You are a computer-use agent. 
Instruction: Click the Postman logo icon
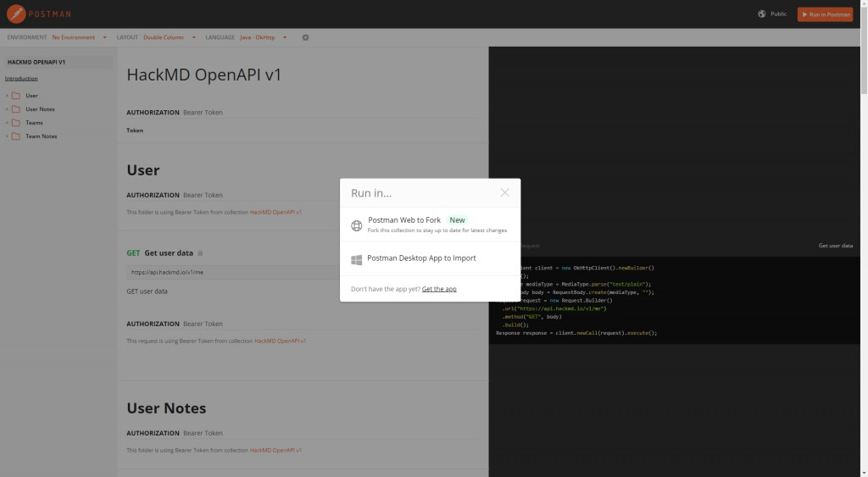pyautogui.click(x=16, y=14)
